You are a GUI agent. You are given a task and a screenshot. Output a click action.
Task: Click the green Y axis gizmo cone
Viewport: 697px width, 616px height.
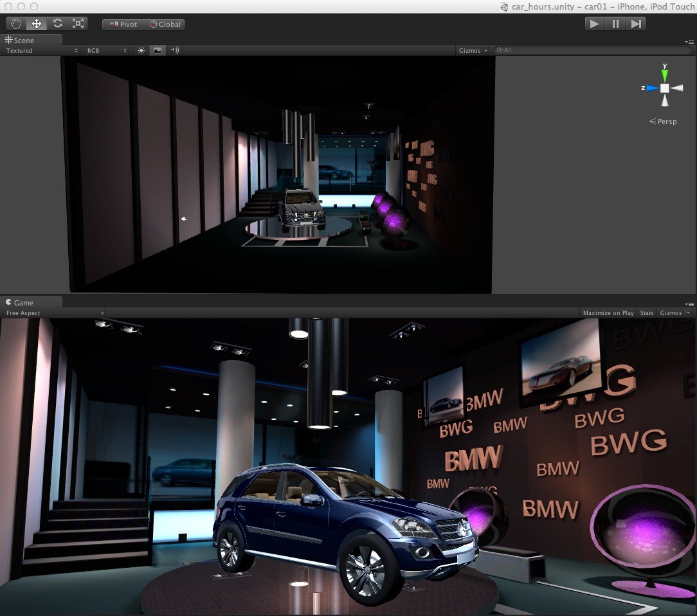tap(665, 75)
